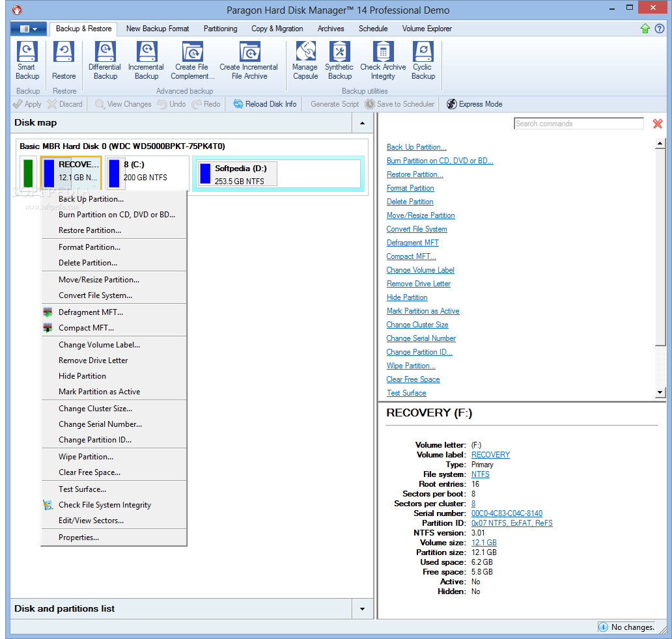The width and height of the screenshot is (672, 639).
Task: Click Partition ID 0x07 NTFS link
Action: [512, 523]
